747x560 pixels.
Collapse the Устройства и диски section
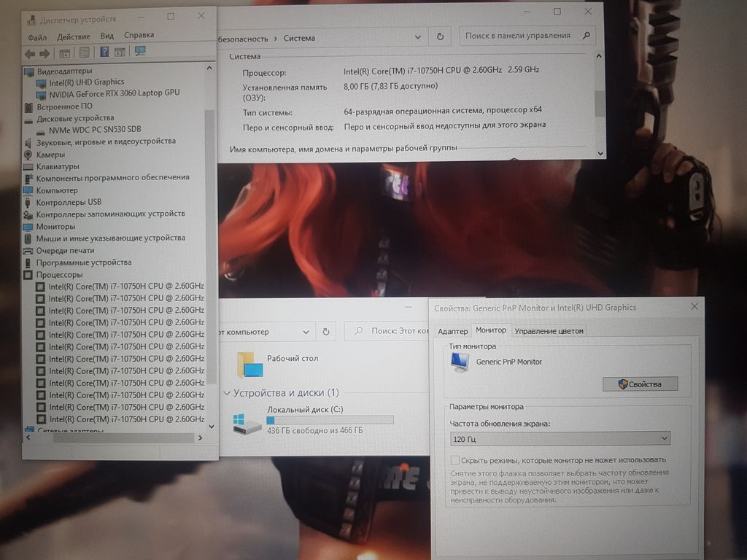pos(227,393)
